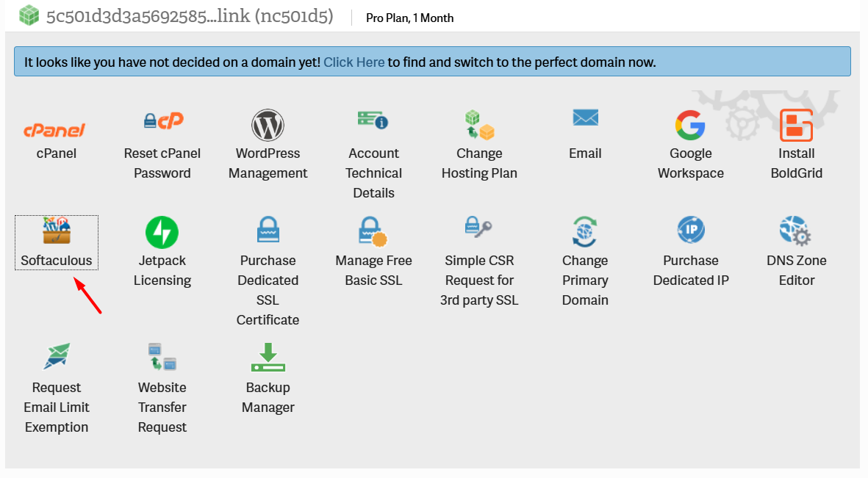Screen dimensions: 868x478
Task: Click the green hosting cube icon
Action: coord(29,15)
